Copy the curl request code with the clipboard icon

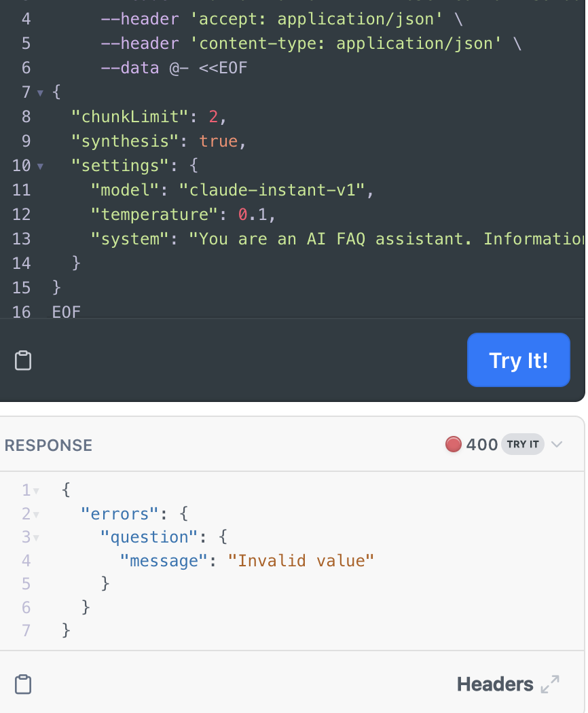[x=23, y=361]
